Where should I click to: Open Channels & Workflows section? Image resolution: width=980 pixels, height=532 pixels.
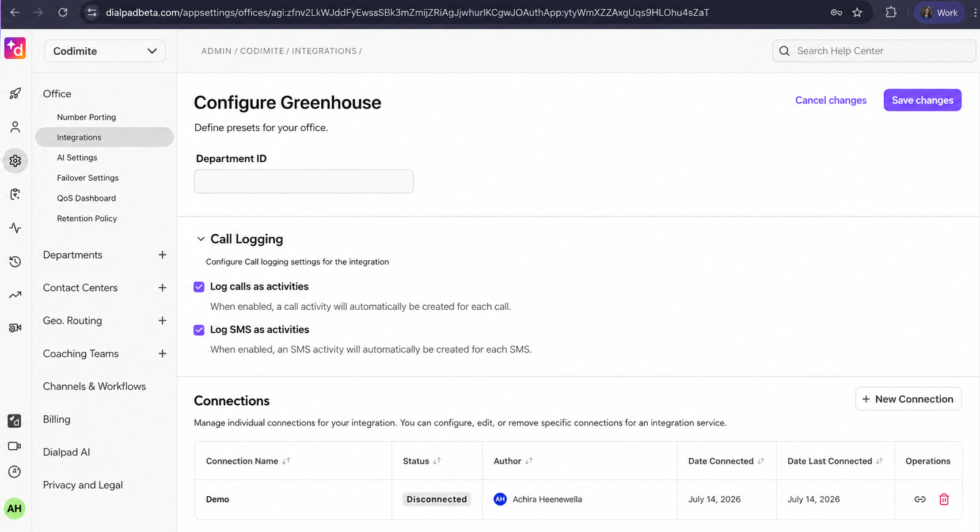pos(94,386)
